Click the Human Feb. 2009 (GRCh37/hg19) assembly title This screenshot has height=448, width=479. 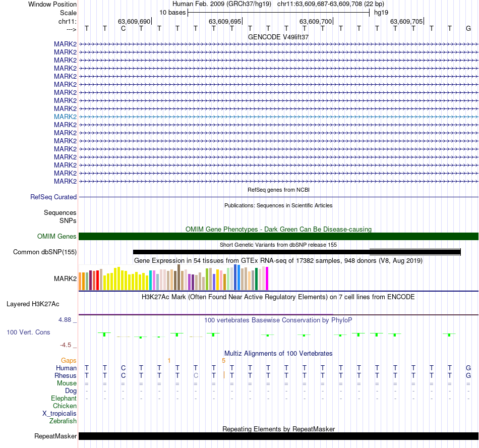click(222, 4)
